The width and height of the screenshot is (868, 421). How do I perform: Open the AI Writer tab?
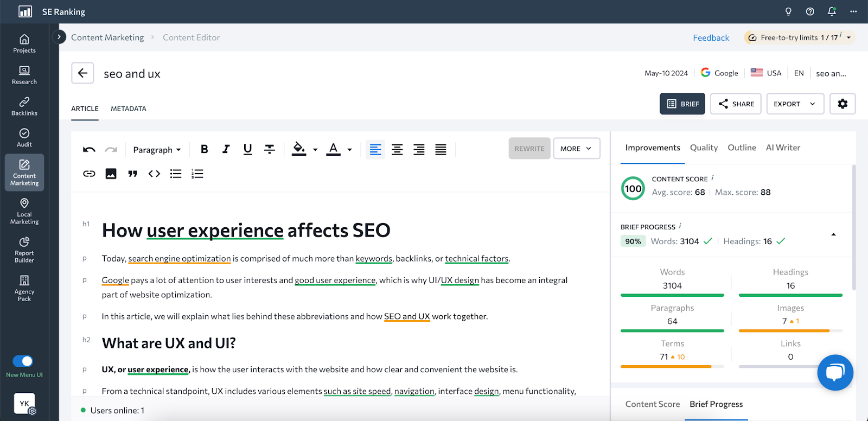[782, 148]
